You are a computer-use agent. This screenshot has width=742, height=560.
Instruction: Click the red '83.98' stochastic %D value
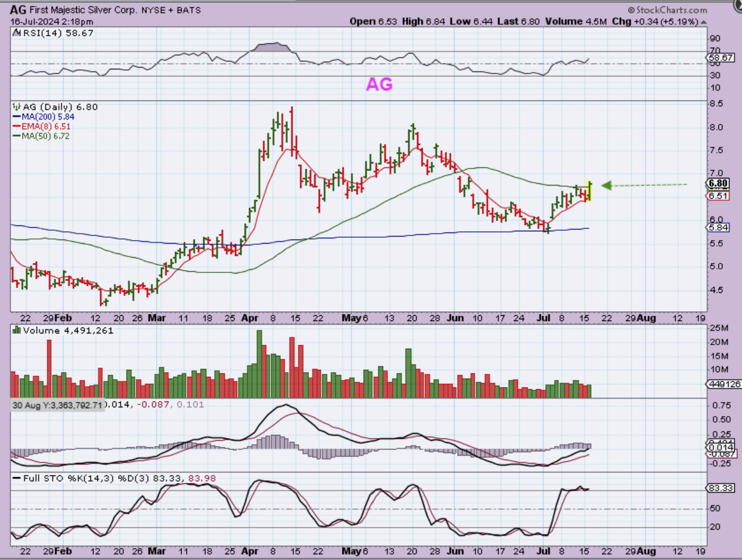pos(202,478)
